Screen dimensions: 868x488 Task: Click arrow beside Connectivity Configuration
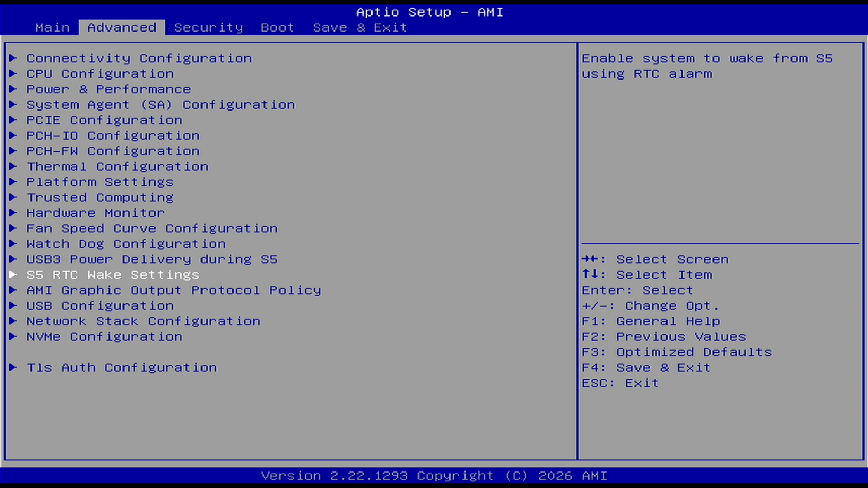13,58
